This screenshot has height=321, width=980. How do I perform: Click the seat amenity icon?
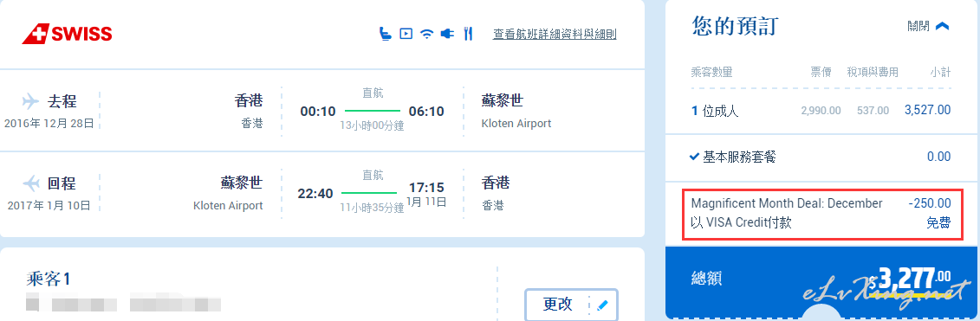[386, 34]
